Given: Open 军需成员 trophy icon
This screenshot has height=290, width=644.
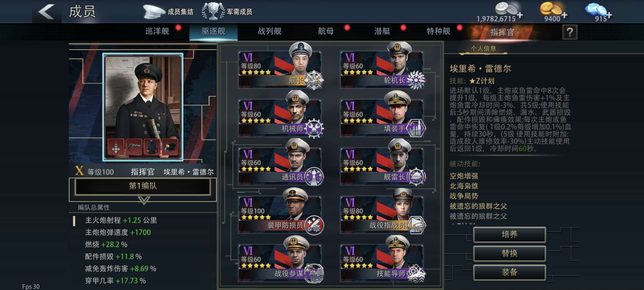Looking at the screenshot, I should point(213,11).
